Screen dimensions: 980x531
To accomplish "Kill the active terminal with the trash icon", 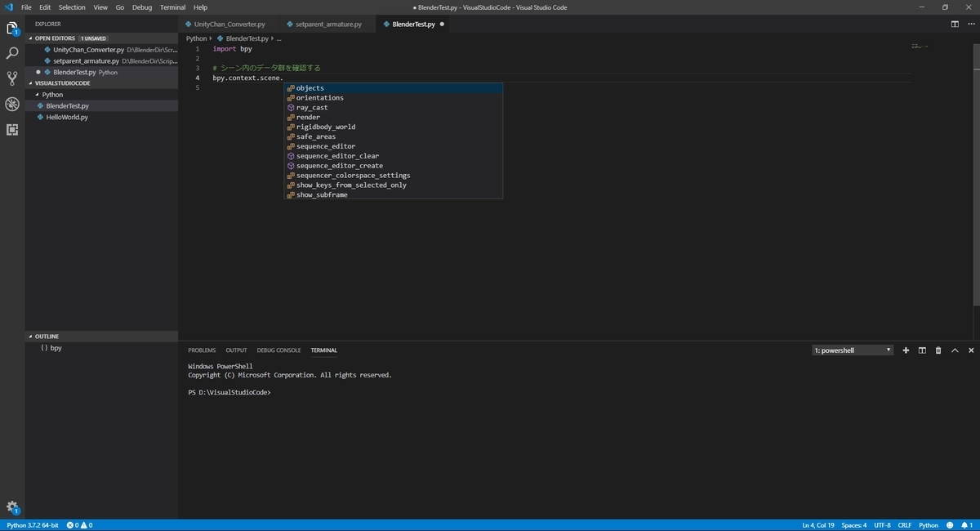I will point(938,350).
